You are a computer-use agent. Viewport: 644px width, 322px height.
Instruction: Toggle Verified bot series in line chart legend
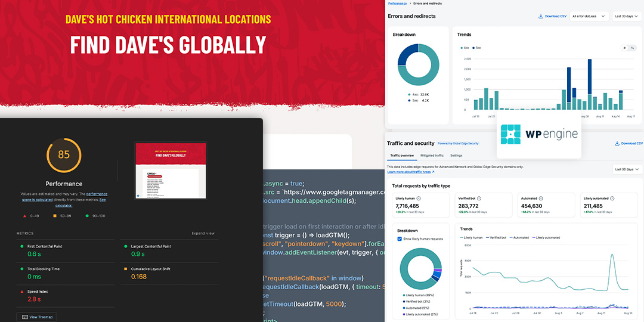pyautogui.click(x=496, y=237)
